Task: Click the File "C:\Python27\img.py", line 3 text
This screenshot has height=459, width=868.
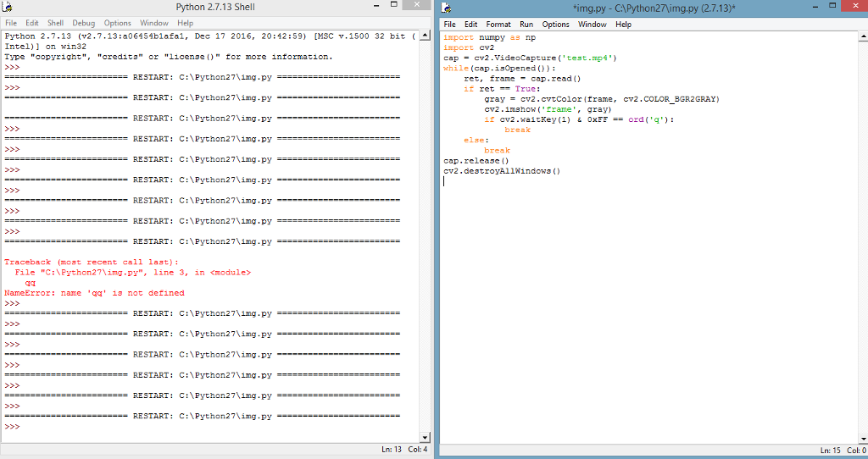Action: 133,273
